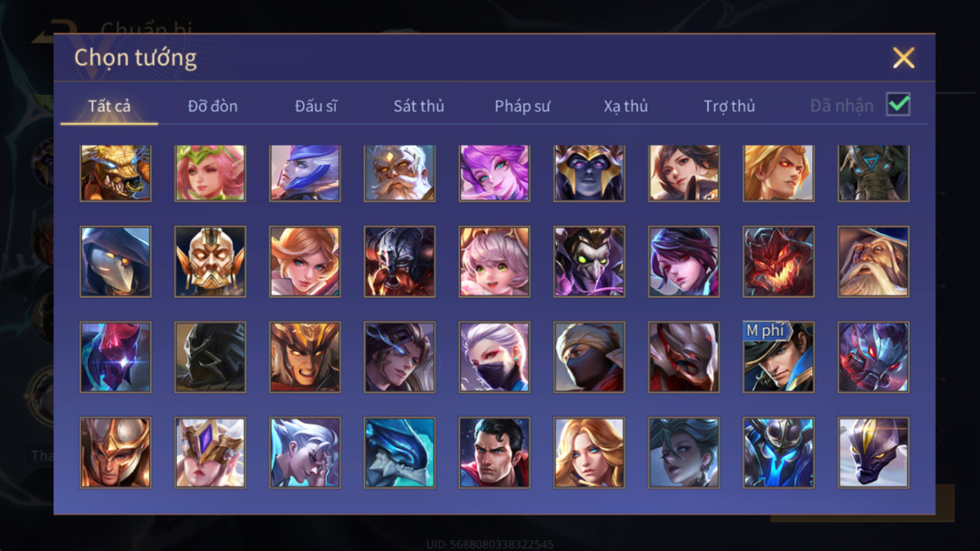980x551 pixels.
Task: Select the blonde wavy-haired woman hero
Action: point(589,452)
